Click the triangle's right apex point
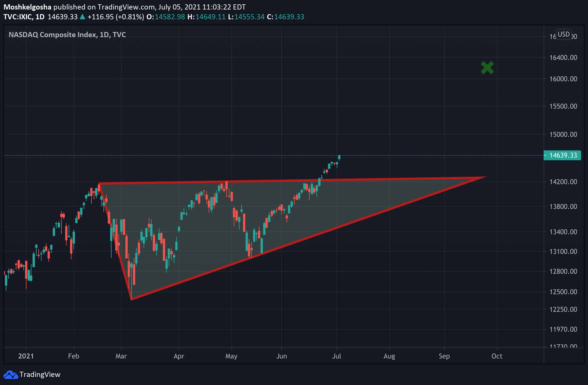This screenshot has height=385, width=588. pyautogui.click(x=486, y=177)
